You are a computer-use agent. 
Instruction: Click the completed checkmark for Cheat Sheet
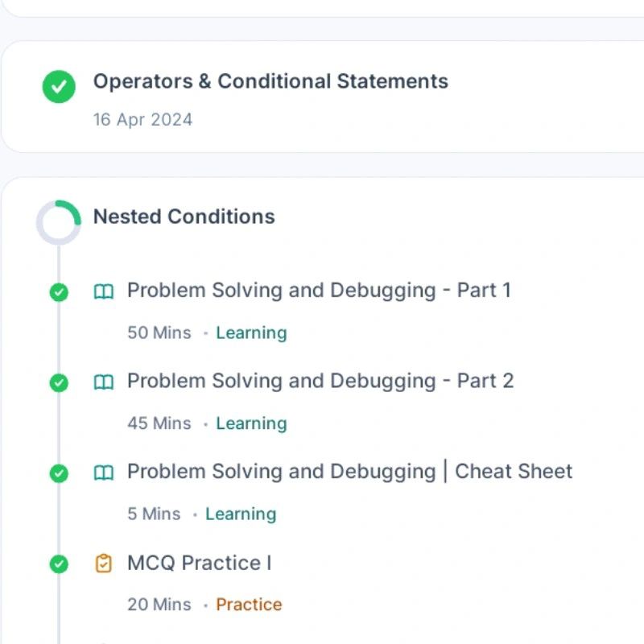pos(59,473)
